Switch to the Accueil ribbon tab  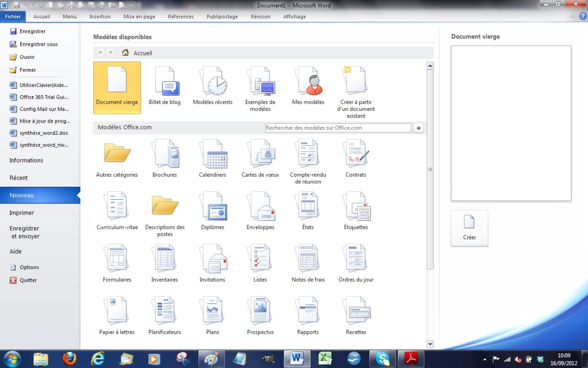[x=42, y=16]
